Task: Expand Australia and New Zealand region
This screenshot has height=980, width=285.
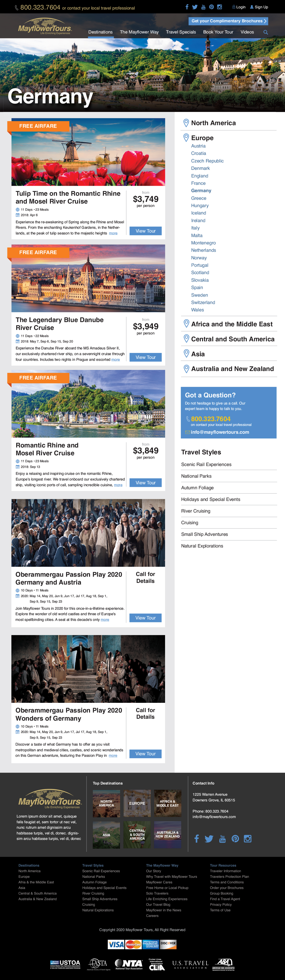Action: [x=232, y=369]
